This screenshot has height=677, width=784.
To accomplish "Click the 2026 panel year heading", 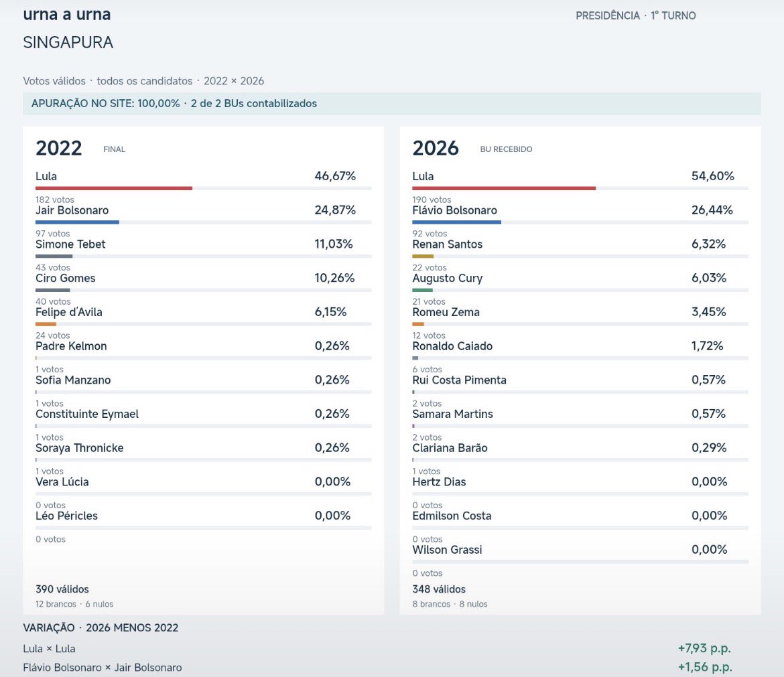I will click(436, 149).
